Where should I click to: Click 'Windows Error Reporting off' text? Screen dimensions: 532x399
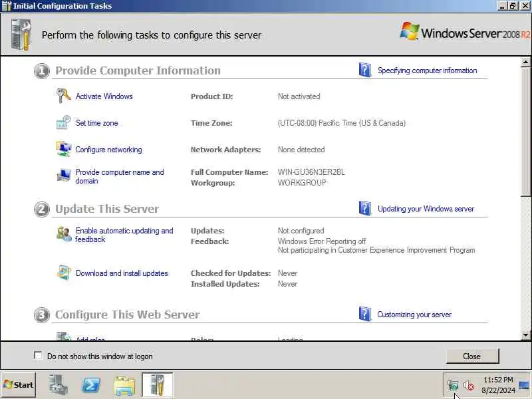pos(322,241)
